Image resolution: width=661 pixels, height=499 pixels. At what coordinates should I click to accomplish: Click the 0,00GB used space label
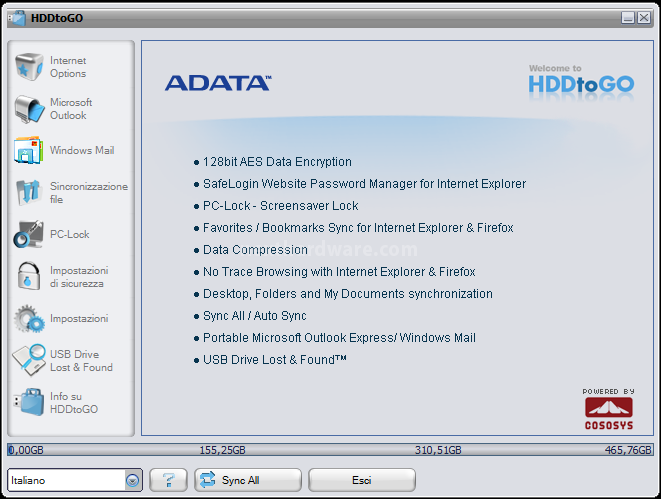tap(26, 450)
